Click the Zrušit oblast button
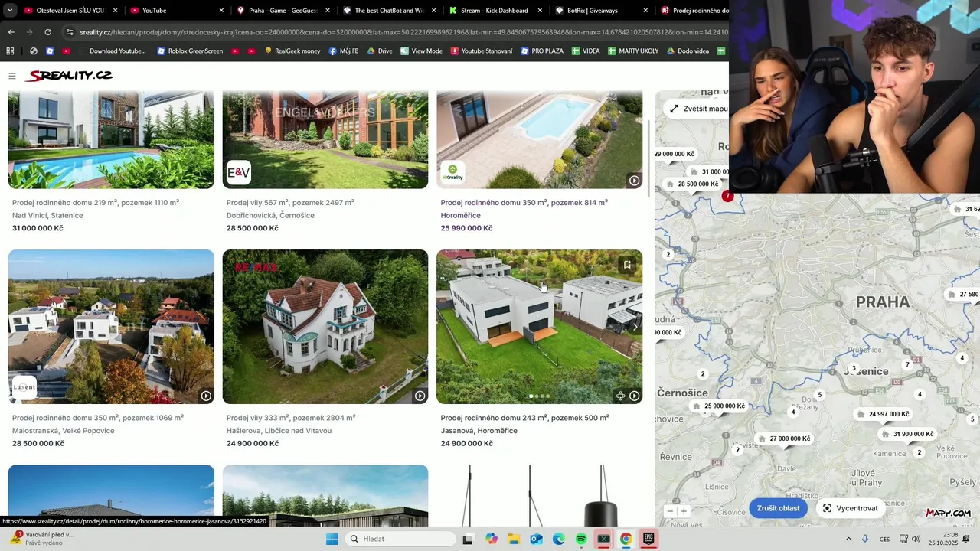Screen dimensions: 980x551 click(x=778, y=508)
